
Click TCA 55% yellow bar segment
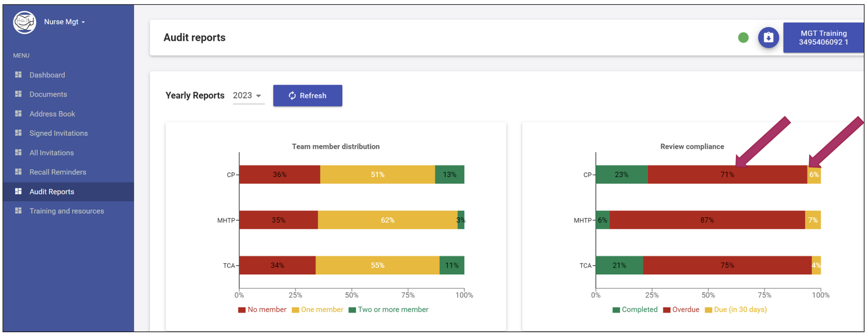[x=378, y=265]
